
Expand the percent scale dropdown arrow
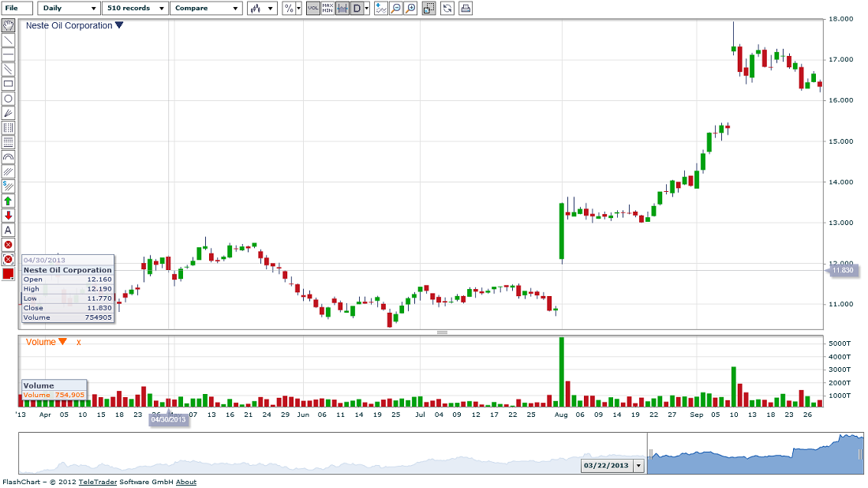coord(299,9)
